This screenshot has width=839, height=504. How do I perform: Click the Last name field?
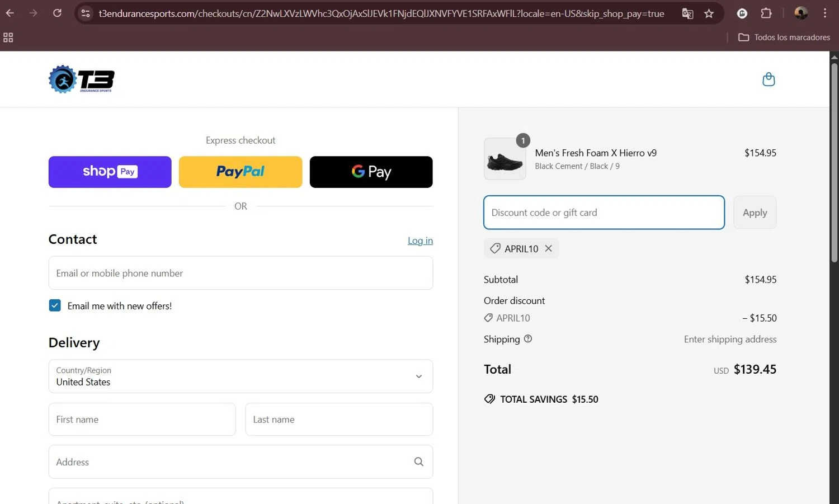pyautogui.click(x=339, y=420)
